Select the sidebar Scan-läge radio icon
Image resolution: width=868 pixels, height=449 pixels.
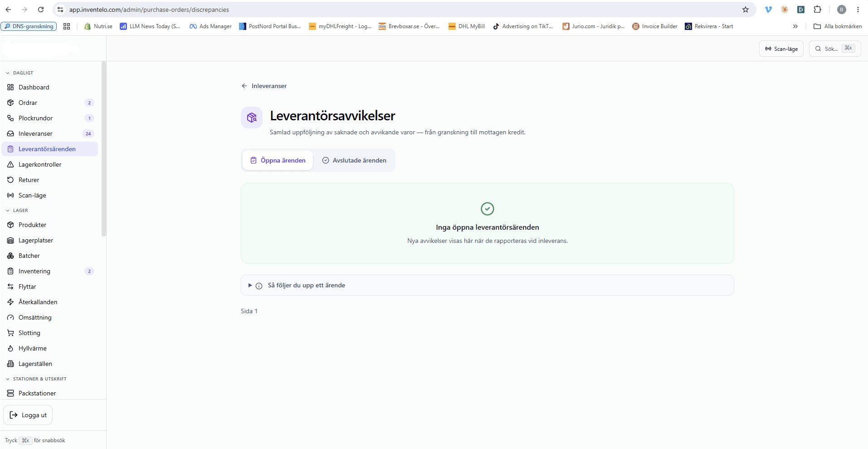pyautogui.click(x=10, y=195)
